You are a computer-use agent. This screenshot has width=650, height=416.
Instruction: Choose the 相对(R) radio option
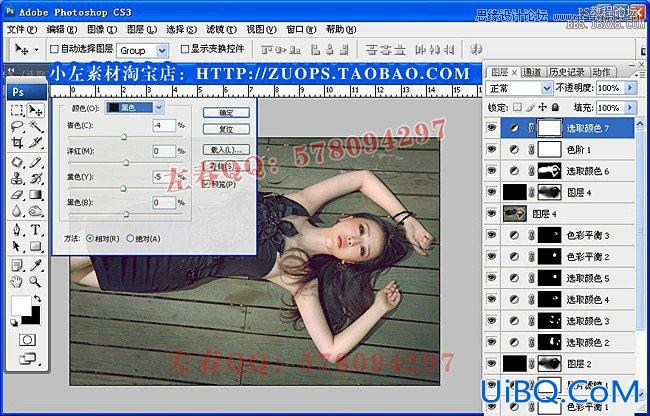click(90, 239)
